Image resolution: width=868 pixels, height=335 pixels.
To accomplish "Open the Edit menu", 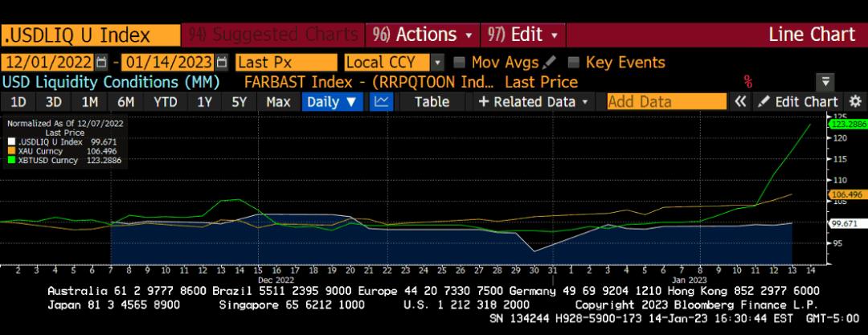I will (524, 35).
